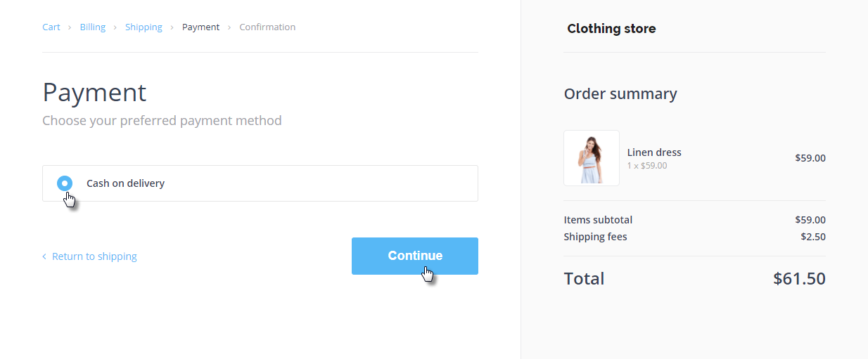Select the Cash on delivery radio button
This screenshot has height=359, width=868.
click(x=65, y=183)
